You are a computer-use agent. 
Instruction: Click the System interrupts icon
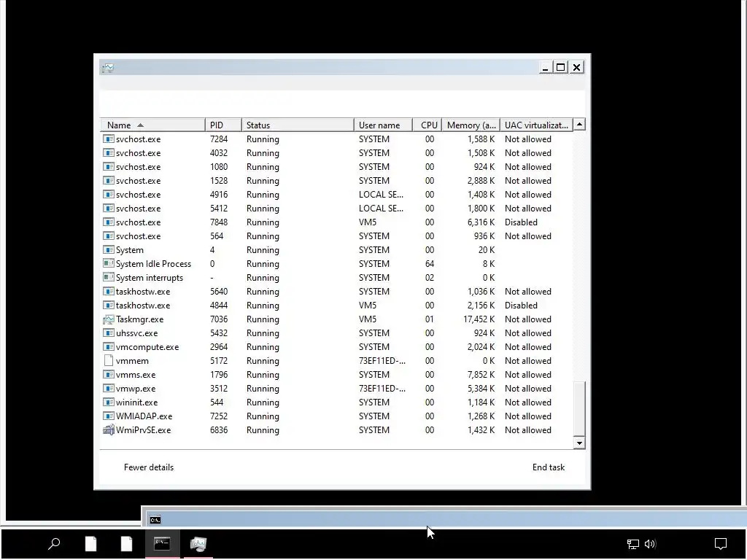click(109, 278)
